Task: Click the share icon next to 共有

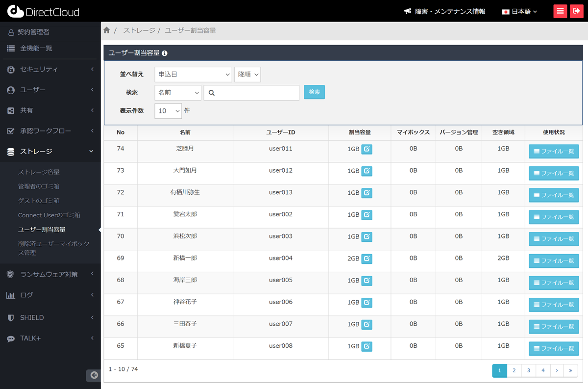Action: (11, 111)
